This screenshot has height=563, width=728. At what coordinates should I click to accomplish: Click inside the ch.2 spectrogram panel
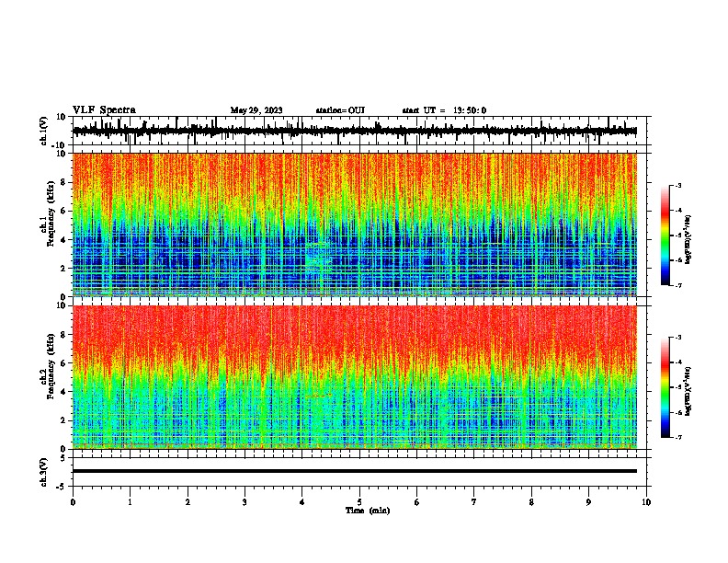(x=355, y=377)
